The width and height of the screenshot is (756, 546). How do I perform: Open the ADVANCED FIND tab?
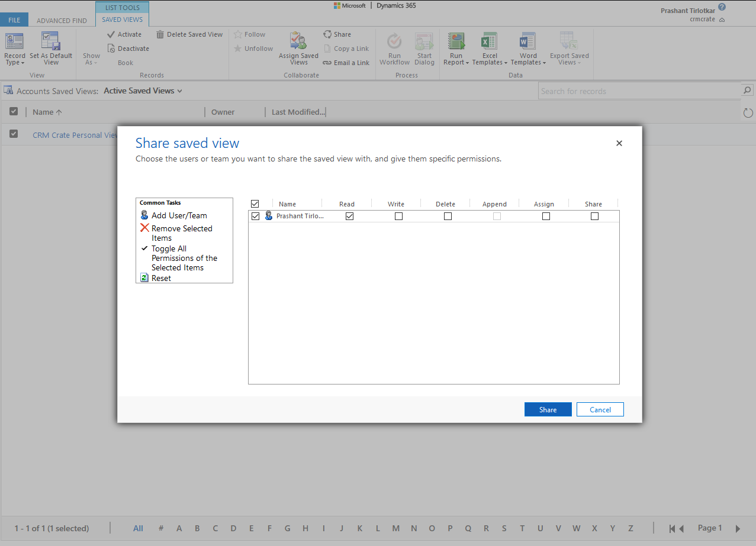tap(62, 20)
